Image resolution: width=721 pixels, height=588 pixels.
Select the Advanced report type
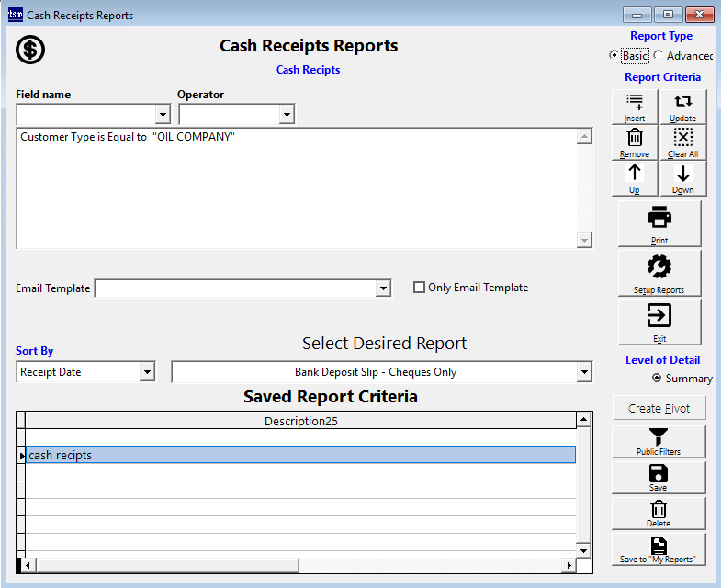point(659,56)
